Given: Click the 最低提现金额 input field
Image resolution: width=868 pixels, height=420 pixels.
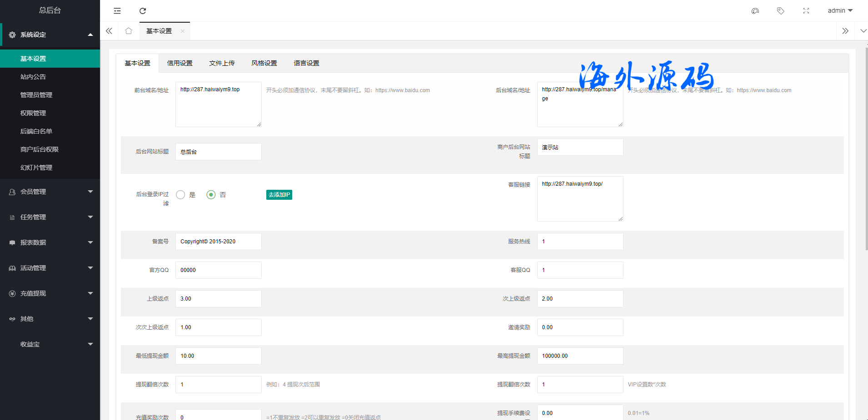Looking at the screenshot, I should pos(218,356).
